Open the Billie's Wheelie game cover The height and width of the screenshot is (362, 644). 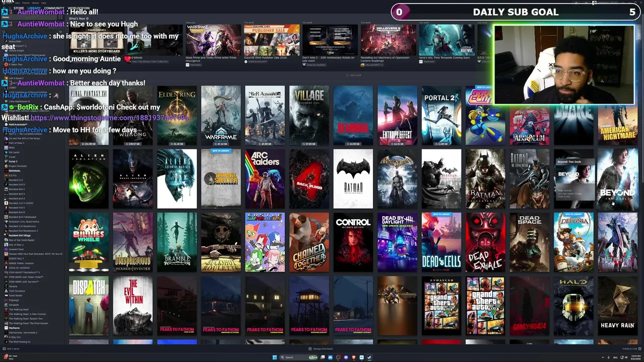pos(89,242)
